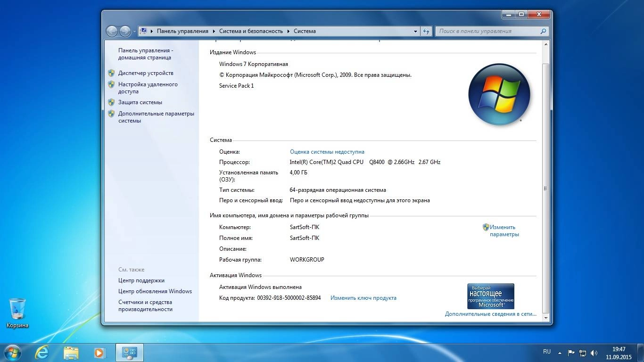Open Центр поддержки link
644x362 pixels.
(141, 280)
